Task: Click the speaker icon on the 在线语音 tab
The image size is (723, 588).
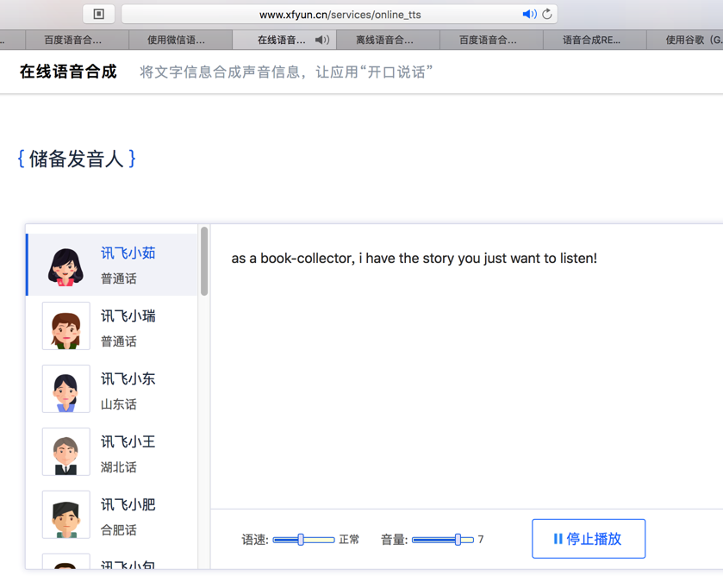Action: click(x=322, y=41)
